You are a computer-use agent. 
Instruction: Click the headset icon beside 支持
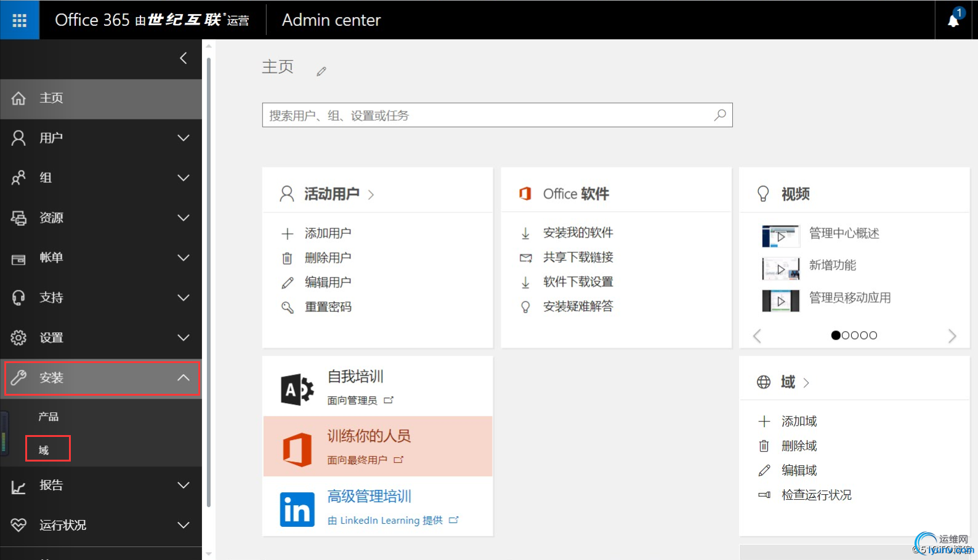[18, 298]
